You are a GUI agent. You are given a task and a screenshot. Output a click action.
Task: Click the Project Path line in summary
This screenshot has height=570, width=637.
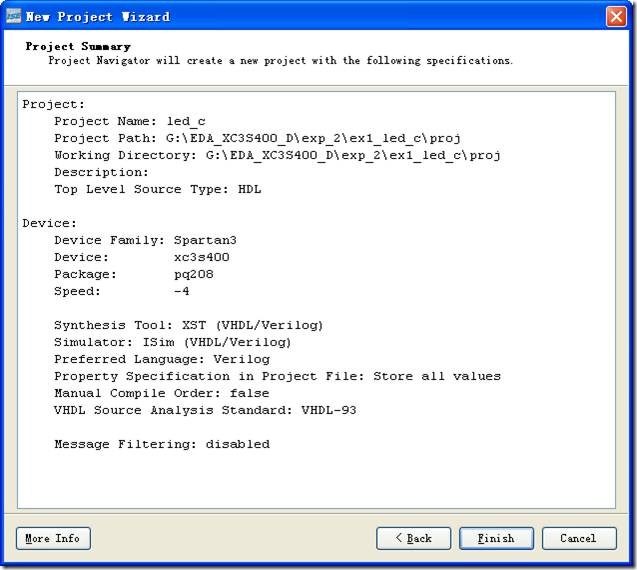pos(257,138)
